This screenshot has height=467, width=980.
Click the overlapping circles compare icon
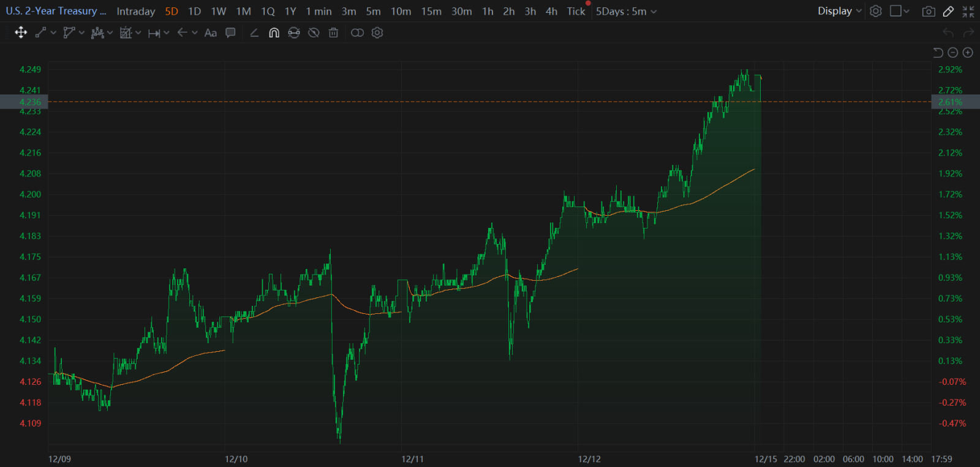click(357, 32)
